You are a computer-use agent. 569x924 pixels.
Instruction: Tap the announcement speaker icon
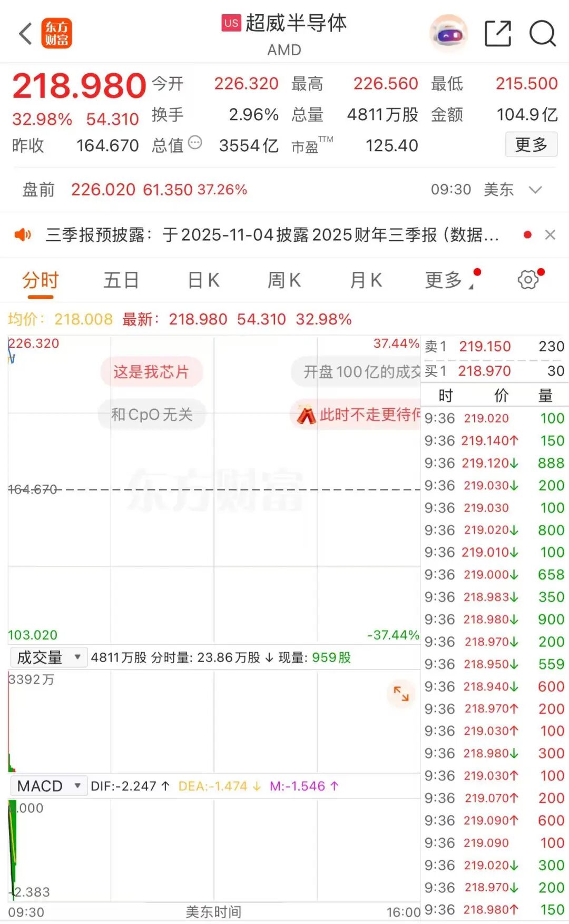(x=23, y=235)
